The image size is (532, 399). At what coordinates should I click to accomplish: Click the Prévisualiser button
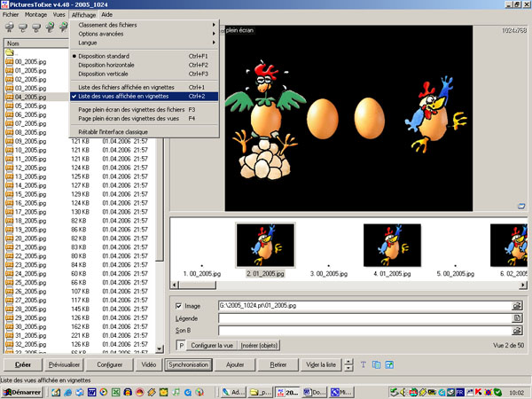pos(64,364)
